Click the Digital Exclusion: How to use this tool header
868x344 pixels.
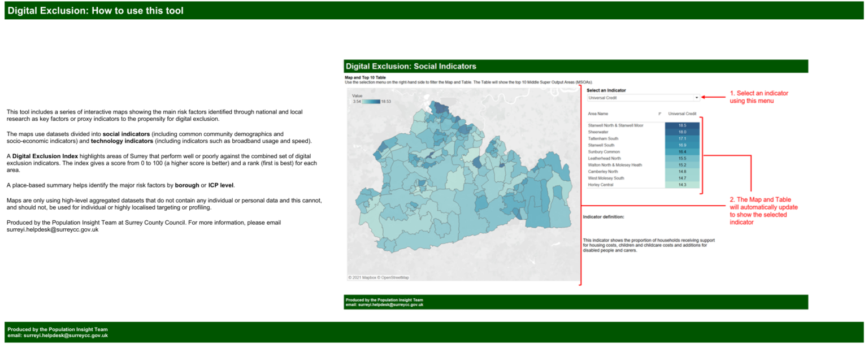95,10
